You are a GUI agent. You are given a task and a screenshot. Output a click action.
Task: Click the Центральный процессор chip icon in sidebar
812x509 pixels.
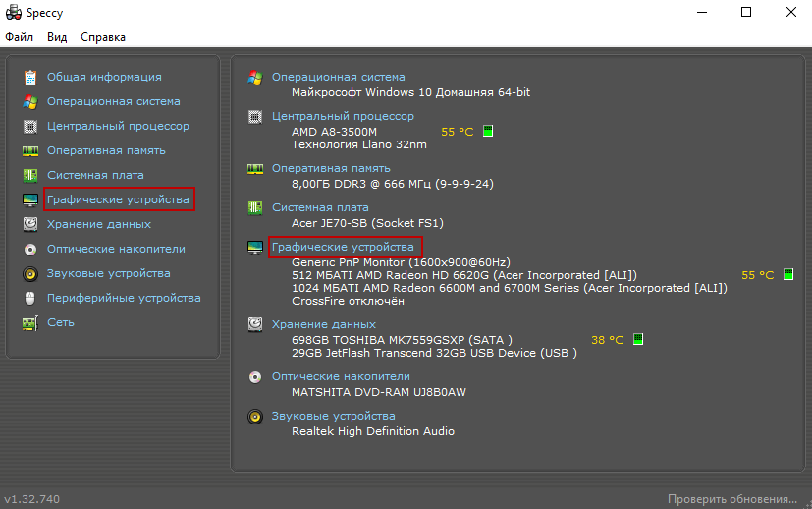pos(29,126)
